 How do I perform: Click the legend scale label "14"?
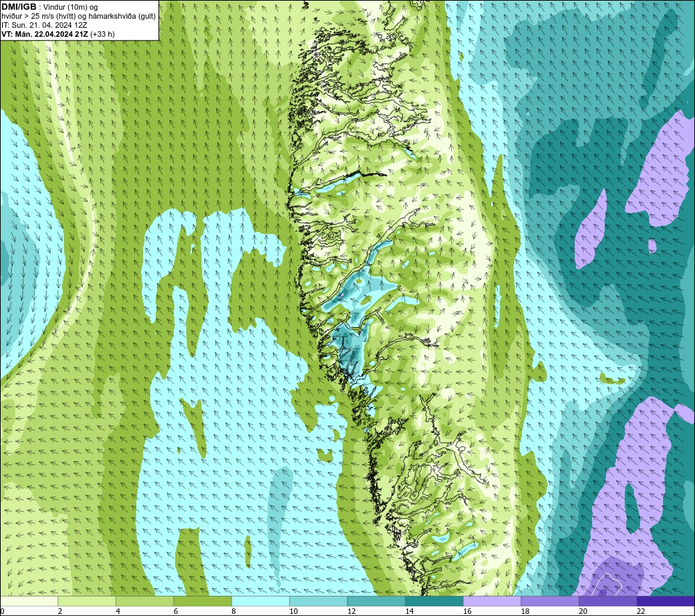(409, 611)
